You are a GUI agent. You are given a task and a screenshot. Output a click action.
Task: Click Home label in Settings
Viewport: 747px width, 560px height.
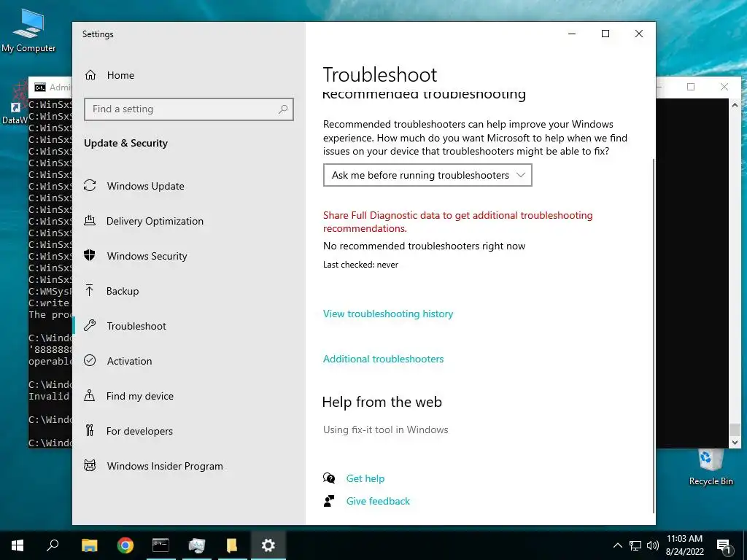point(120,75)
